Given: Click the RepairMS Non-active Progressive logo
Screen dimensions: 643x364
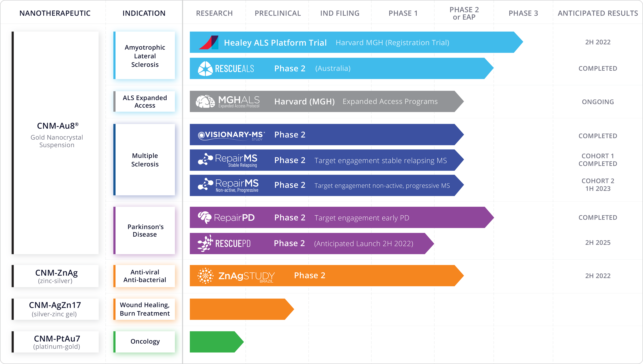Looking at the screenshot, I should click(228, 185).
